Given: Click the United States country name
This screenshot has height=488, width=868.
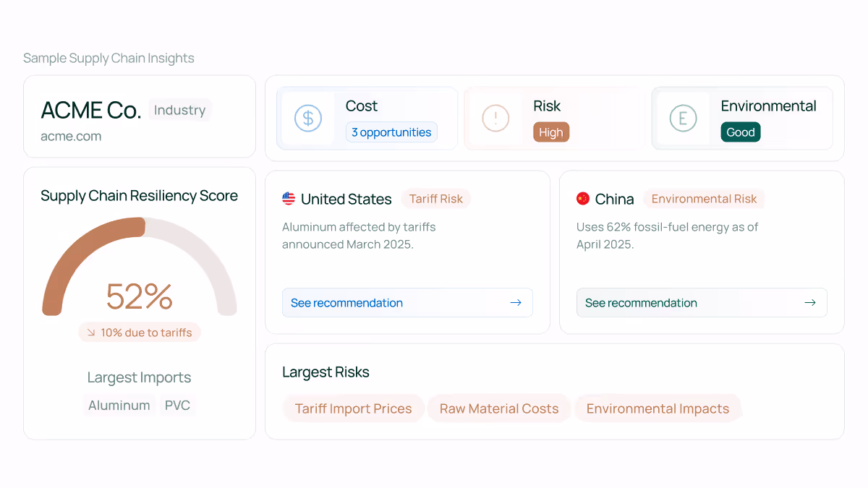Looking at the screenshot, I should (x=346, y=199).
